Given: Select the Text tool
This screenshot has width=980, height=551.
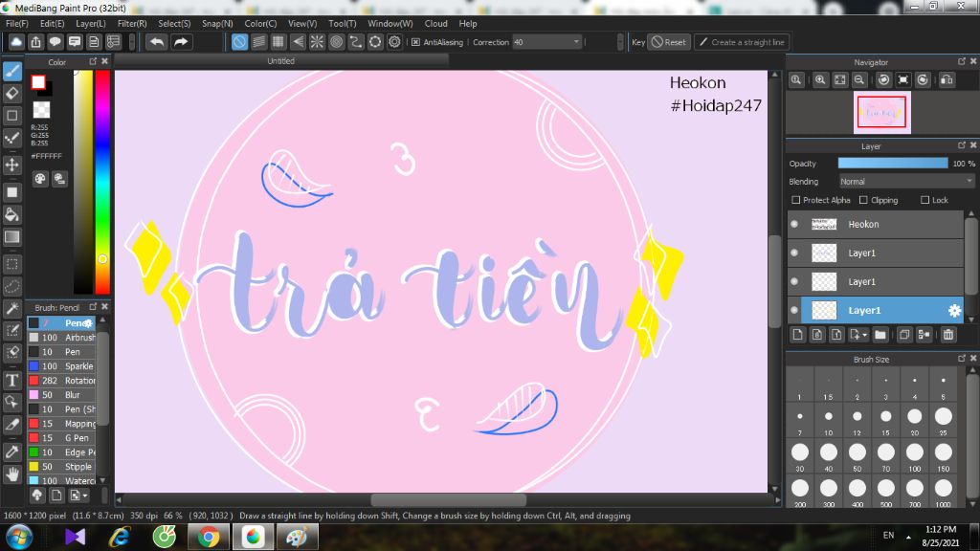Looking at the screenshot, I should pyautogui.click(x=11, y=380).
